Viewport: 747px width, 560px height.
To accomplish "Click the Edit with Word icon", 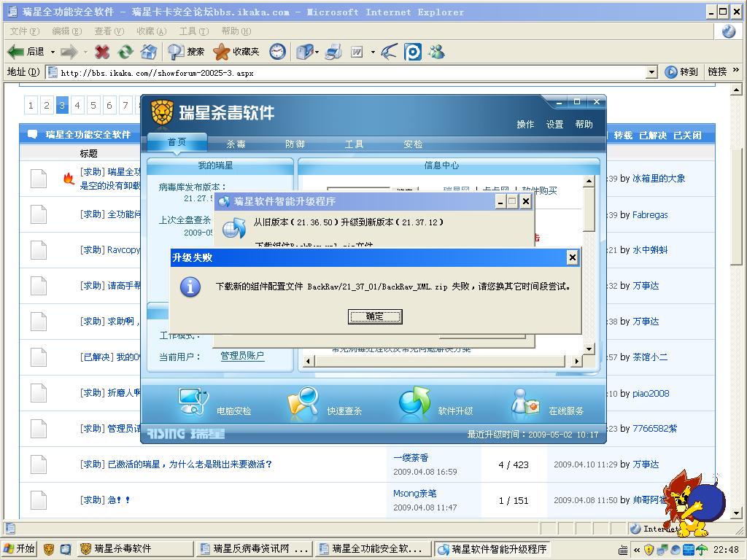I will coord(357,52).
